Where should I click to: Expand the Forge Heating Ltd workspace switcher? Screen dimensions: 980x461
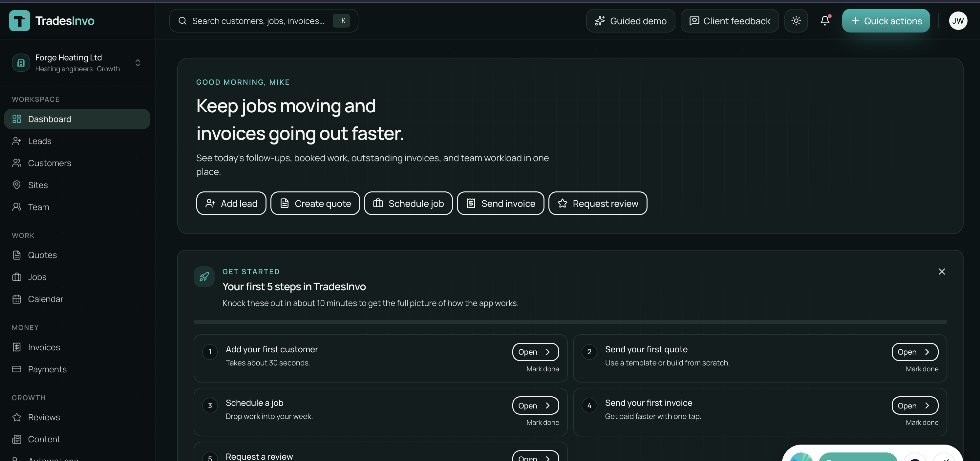click(x=77, y=63)
